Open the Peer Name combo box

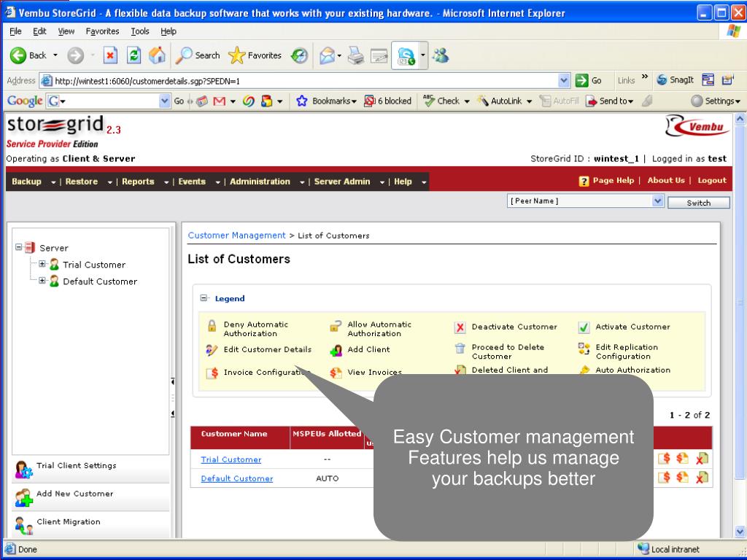click(585, 201)
